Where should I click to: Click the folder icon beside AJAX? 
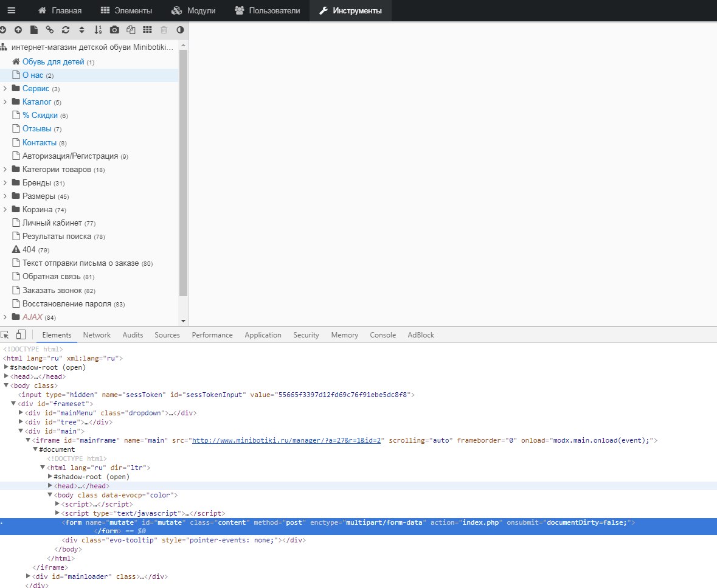[x=16, y=316]
